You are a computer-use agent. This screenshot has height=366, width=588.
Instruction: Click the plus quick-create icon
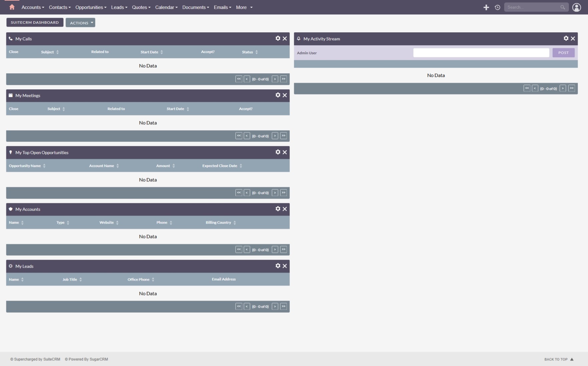tap(486, 7)
